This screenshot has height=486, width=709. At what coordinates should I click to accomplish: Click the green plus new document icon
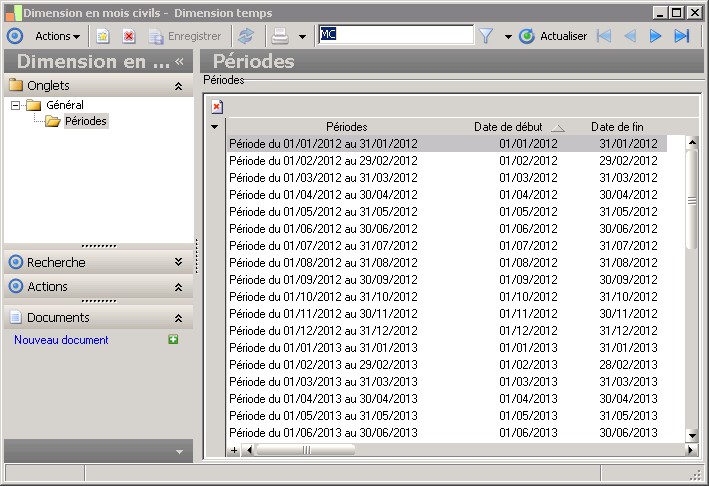pos(173,340)
